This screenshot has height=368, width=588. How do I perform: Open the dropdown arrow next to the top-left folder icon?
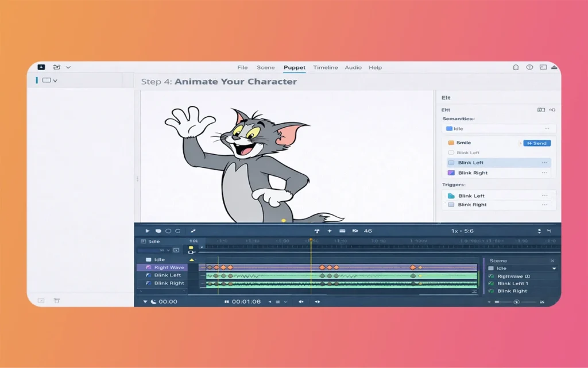coord(68,67)
